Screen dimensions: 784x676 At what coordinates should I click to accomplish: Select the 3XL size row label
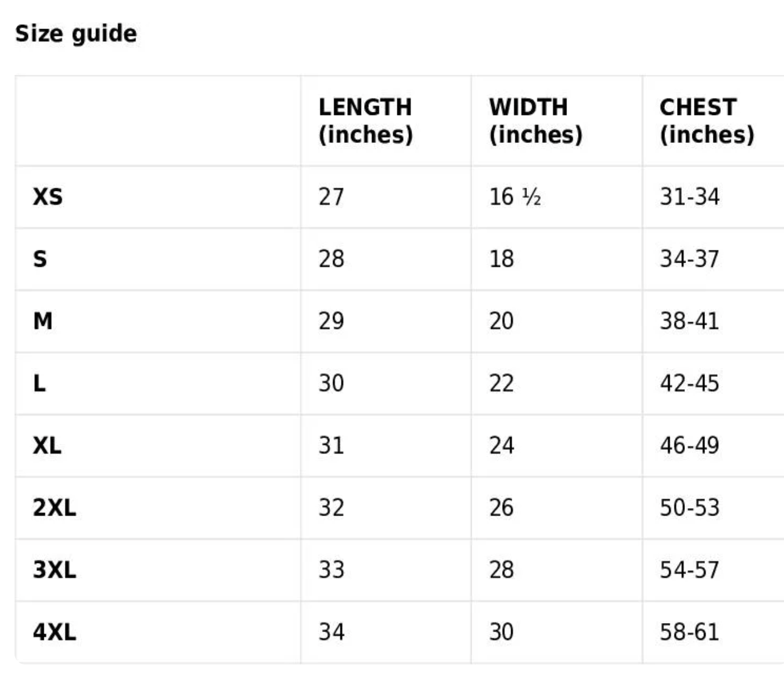[54, 570]
